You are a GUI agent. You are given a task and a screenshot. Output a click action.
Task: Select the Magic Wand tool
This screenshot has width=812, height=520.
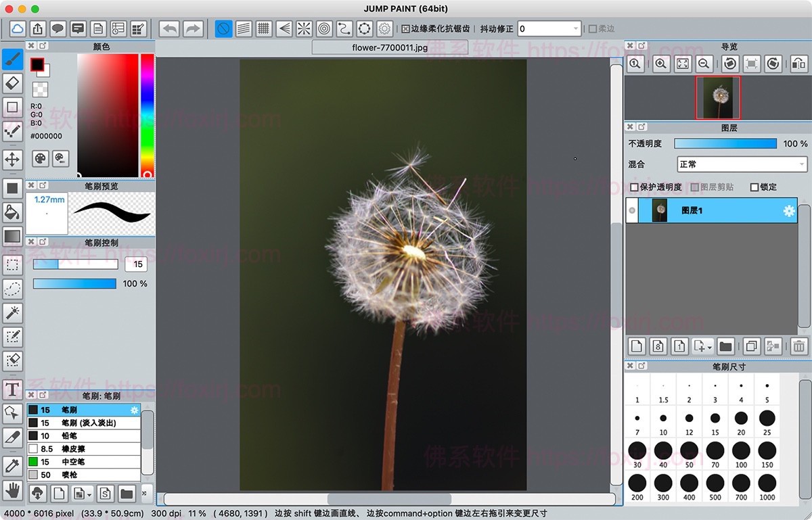click(12, 312)
